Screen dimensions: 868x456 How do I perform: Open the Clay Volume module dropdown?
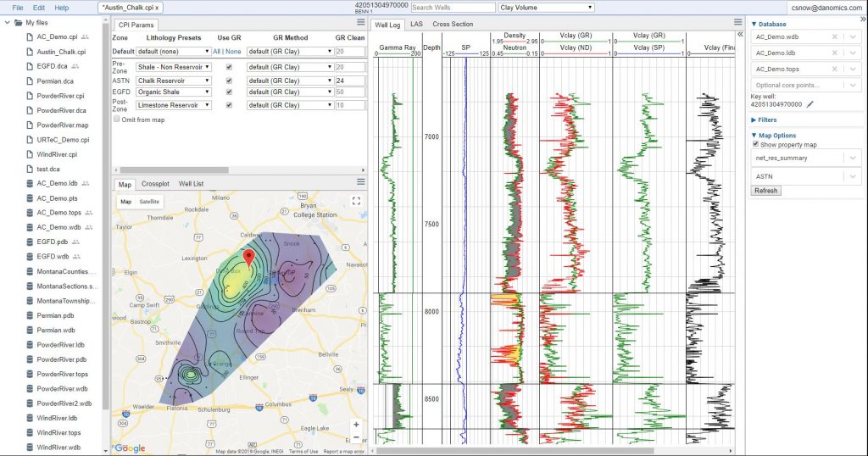[547, 8]
